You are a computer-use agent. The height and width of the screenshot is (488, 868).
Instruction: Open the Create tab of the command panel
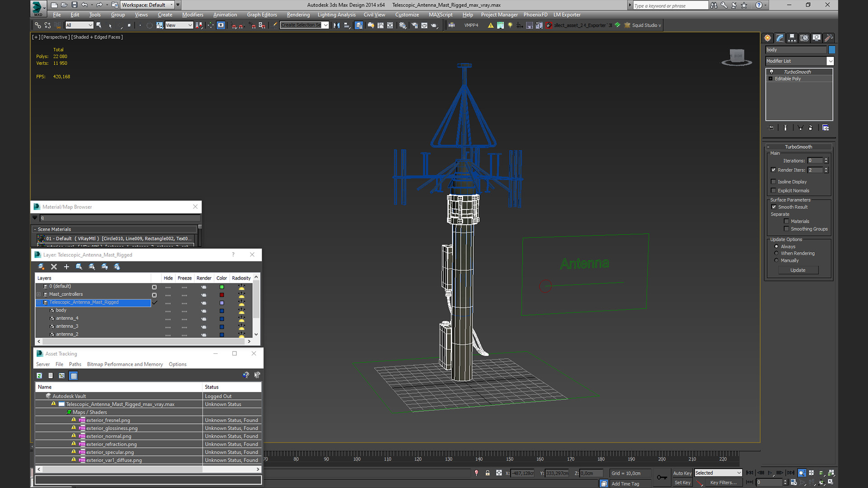pos(768,38)
